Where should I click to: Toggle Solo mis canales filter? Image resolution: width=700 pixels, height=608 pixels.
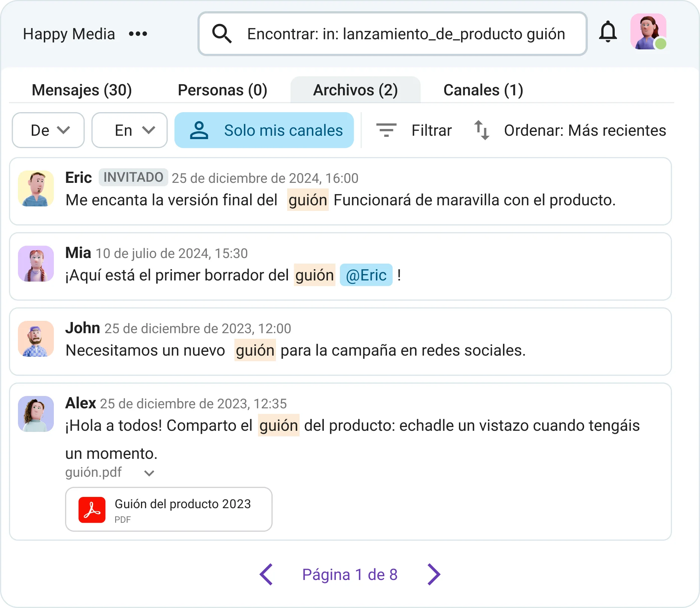[264, 130]
